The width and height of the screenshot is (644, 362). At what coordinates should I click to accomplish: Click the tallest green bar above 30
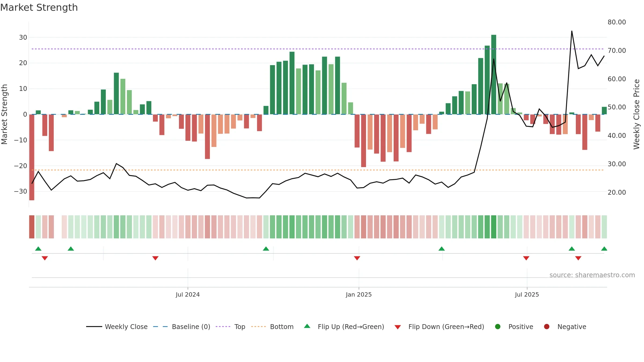494,75
